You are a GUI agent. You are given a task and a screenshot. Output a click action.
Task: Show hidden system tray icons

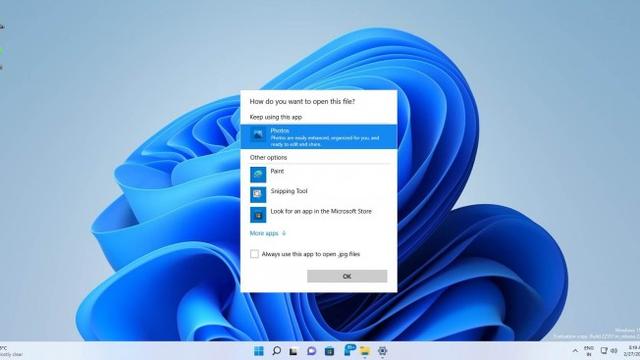[575, 351]
